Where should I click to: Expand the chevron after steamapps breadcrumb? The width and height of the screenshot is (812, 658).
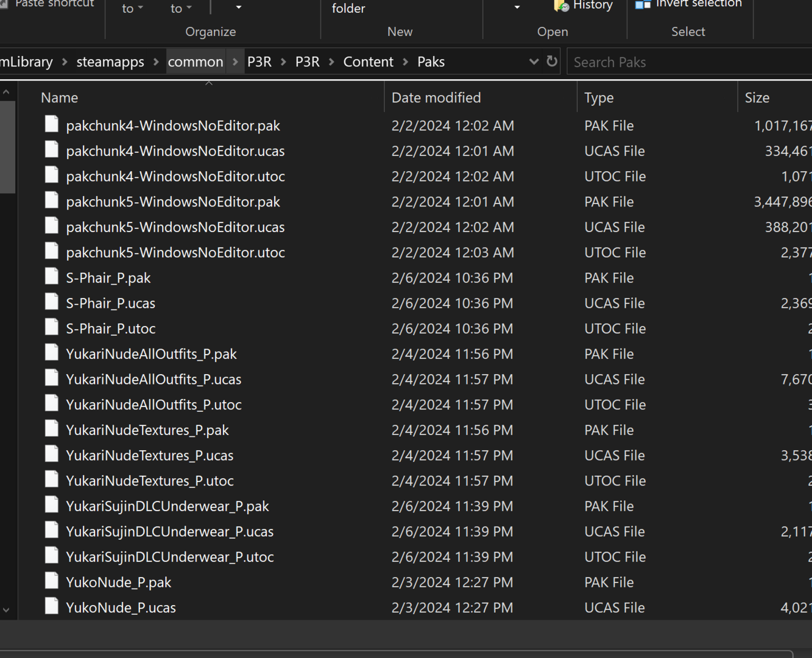tap(156, 62)
